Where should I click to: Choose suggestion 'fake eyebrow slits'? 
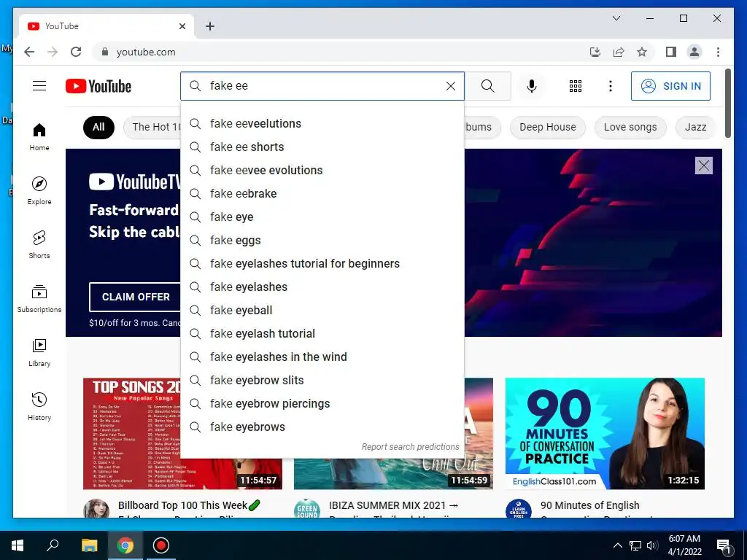point(322,380)
